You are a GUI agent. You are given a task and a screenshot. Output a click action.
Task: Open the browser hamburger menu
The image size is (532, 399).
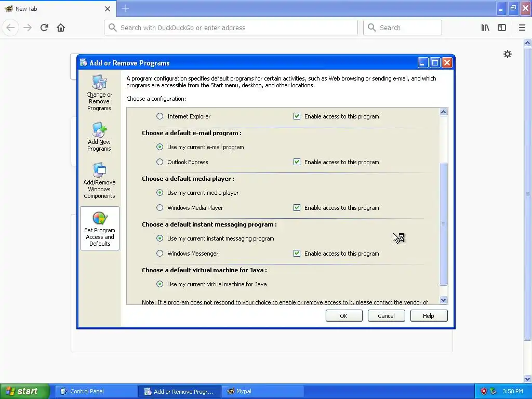(x=522, y=28)
